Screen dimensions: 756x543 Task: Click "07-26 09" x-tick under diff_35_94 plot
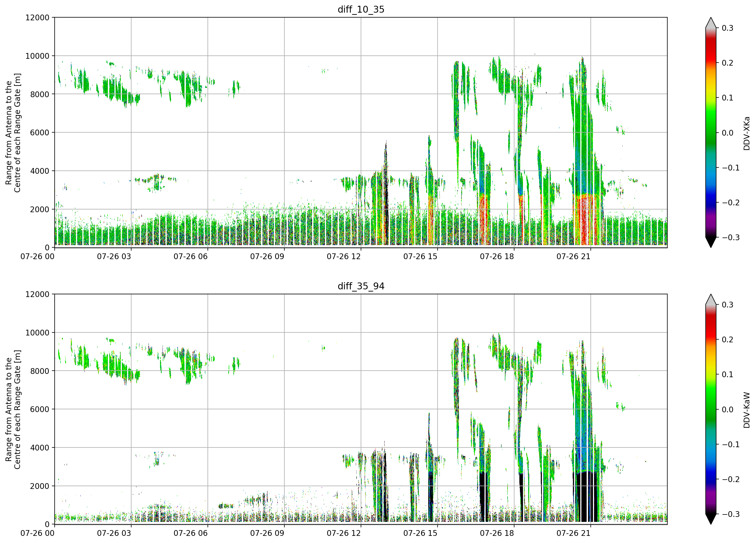coord(267,533)
